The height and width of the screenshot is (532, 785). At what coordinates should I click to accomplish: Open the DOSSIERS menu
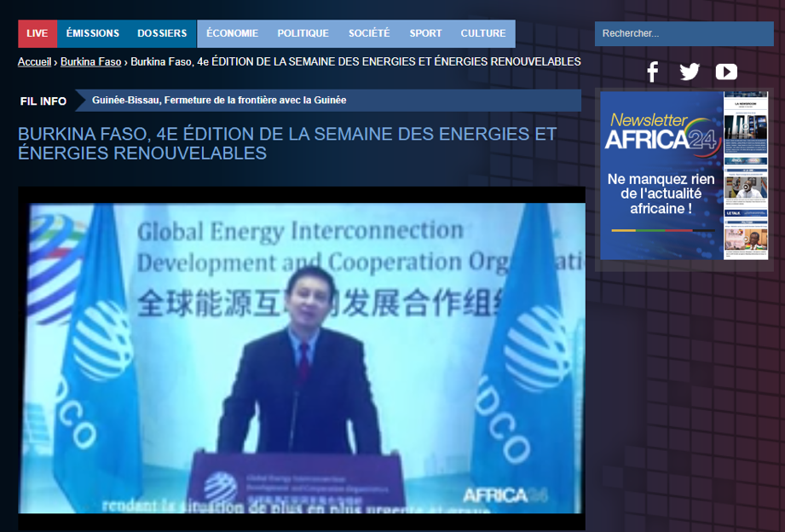point(162,33)
